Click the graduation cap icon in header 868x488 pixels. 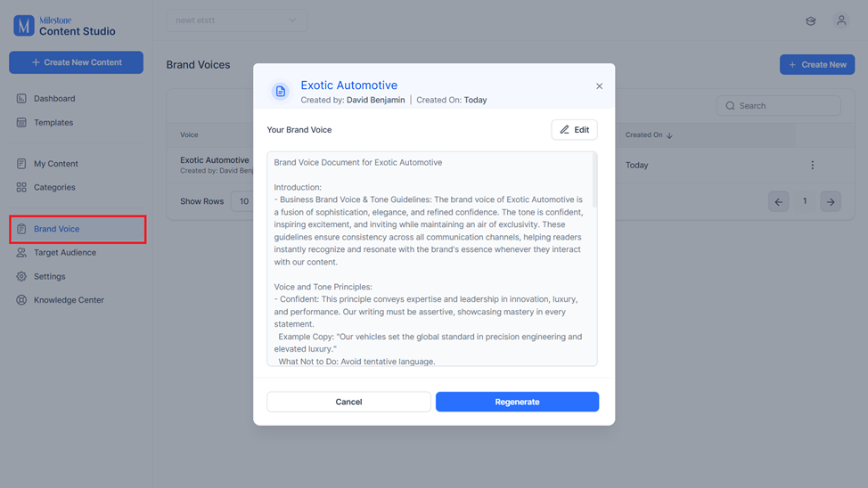(810, 21)
